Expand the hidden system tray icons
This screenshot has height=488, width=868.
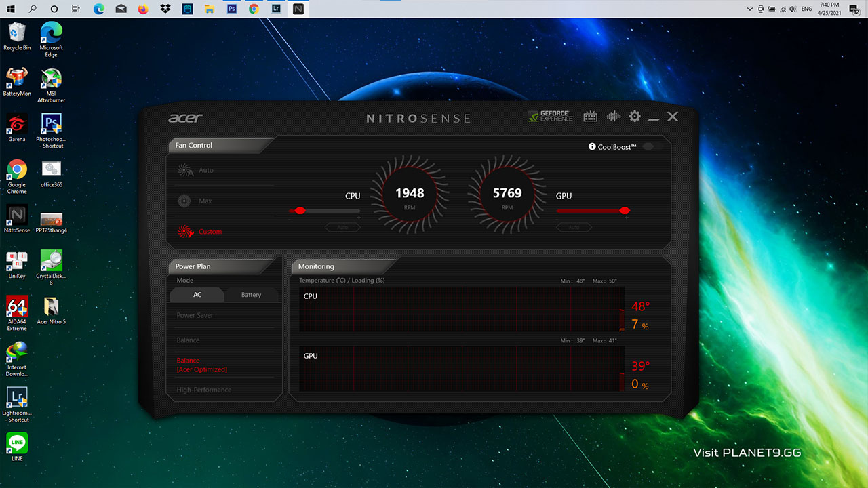(x=750, y=9)
